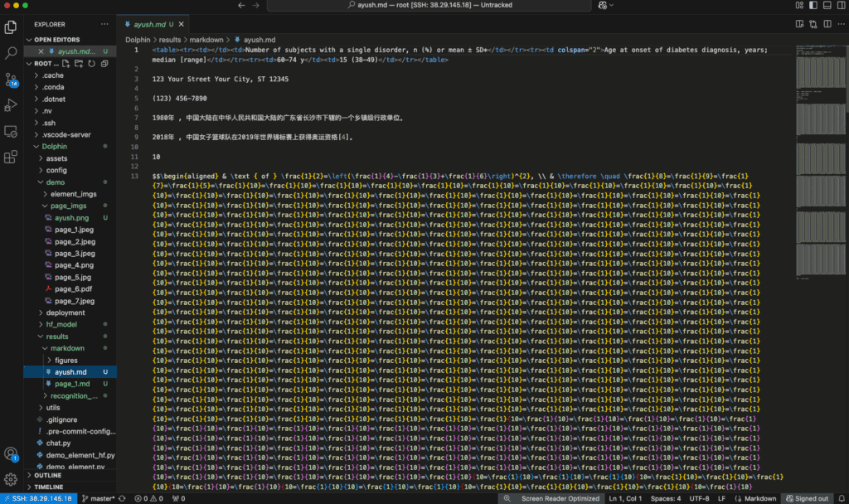Customize layout icon in title bar

(799, 5)
